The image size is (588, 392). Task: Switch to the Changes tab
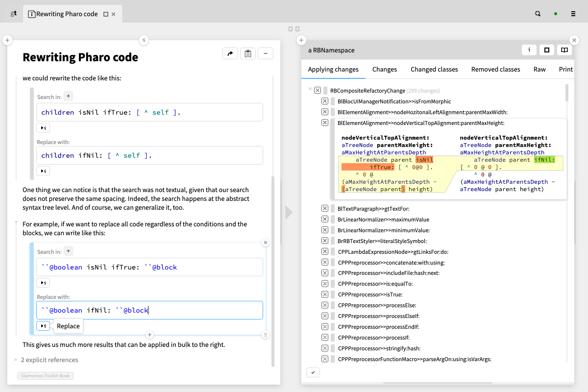coord(385,69)
